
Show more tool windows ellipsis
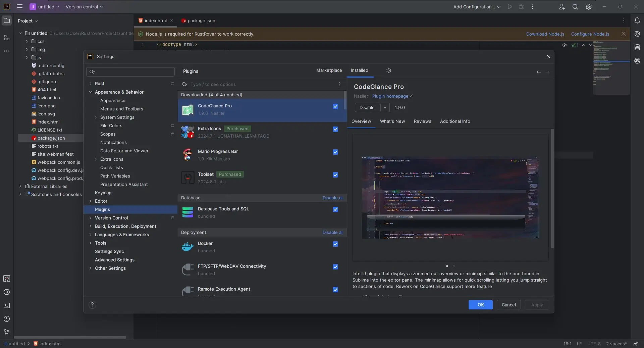click(6, 51)
